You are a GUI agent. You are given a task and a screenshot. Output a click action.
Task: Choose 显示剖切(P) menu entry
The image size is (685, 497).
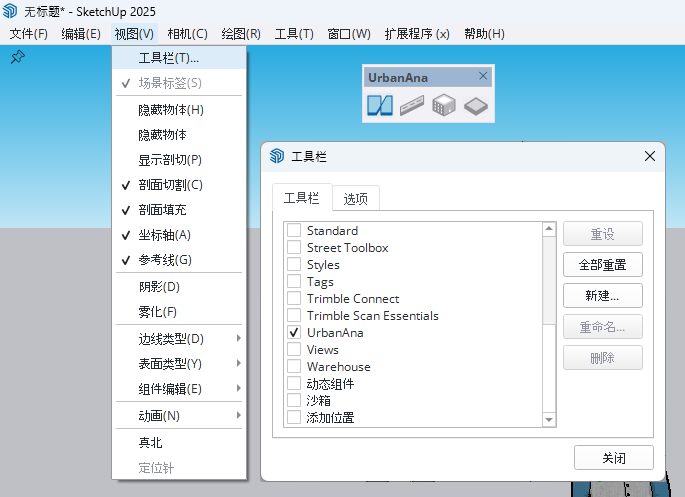[x=179, y=160]
